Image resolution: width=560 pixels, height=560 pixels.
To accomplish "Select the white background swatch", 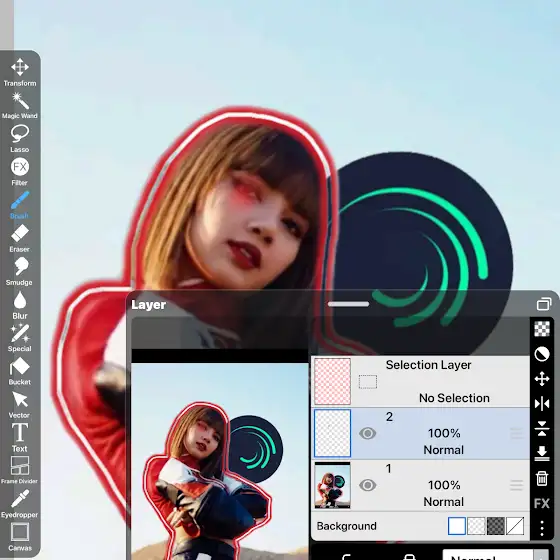I will [x=456, y=526].
